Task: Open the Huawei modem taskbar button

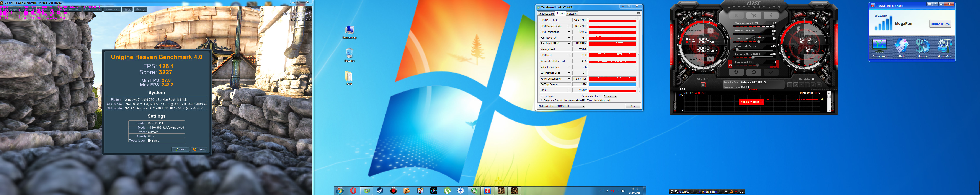Action: coord(487,191)
